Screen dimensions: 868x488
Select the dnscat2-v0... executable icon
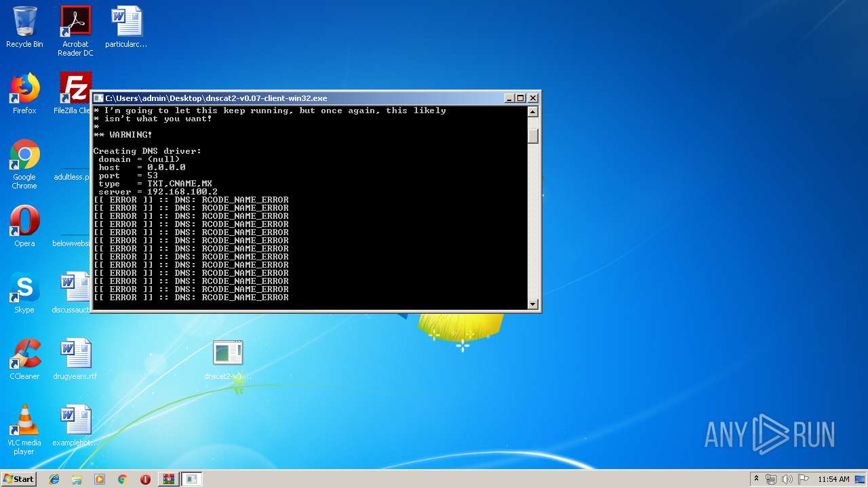point(228,359)
